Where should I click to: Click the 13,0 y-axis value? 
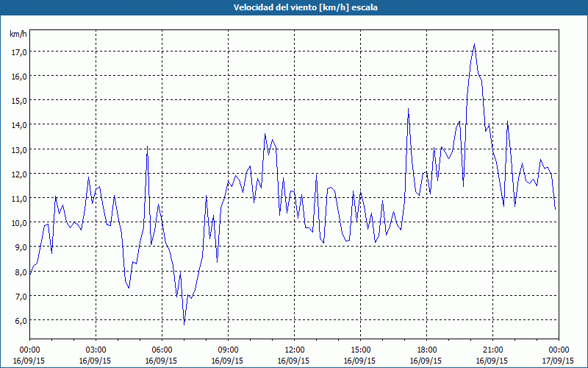(19, 150)
